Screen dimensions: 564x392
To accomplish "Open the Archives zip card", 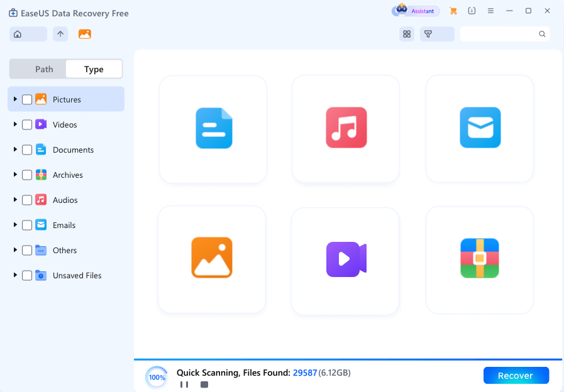I will coord(480,260).
